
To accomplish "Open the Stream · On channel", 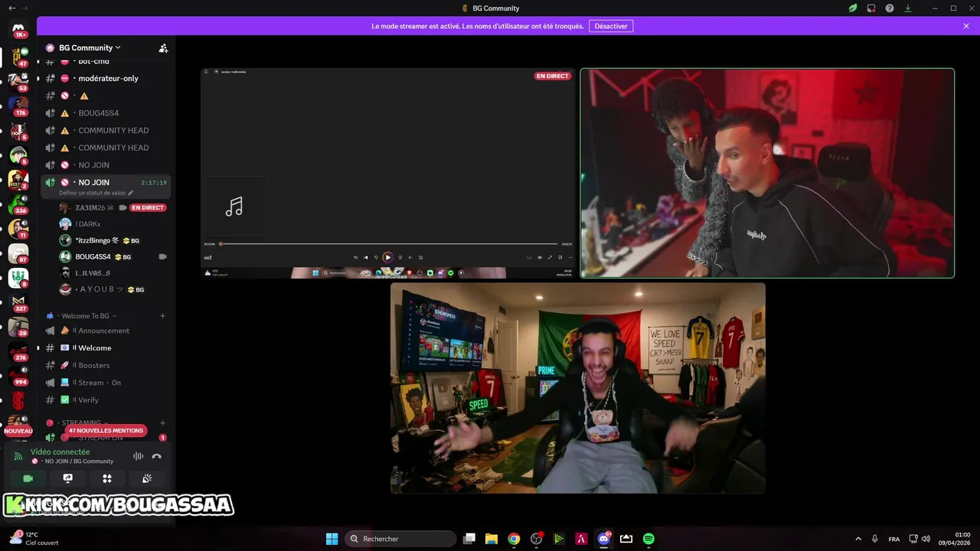I will [x=106, y=383].
